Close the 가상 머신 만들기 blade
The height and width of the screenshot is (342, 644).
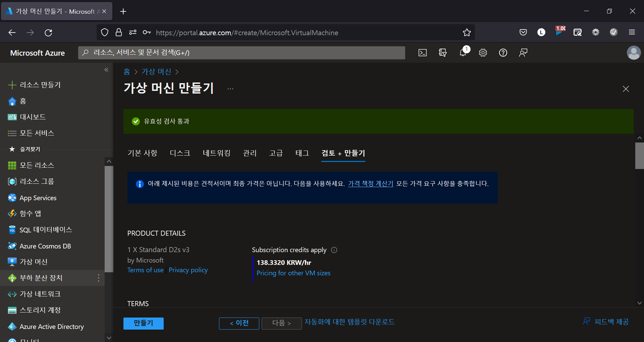(x=626, y=89)
